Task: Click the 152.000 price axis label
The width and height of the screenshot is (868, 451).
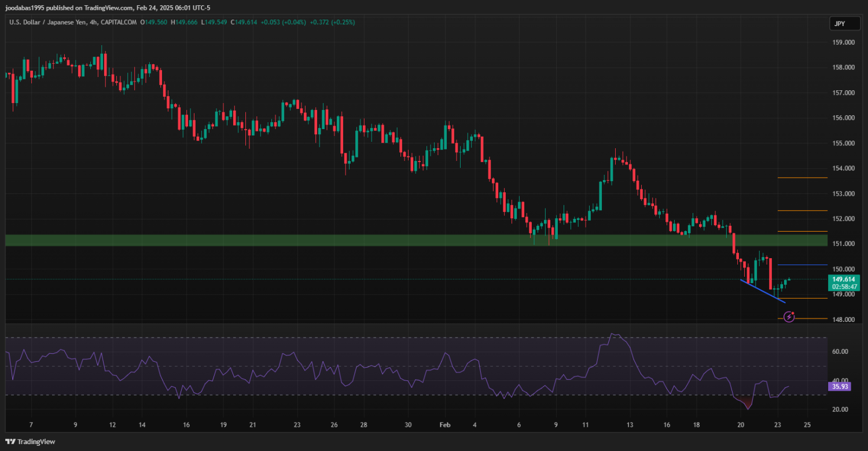Action: pos(844,218)
